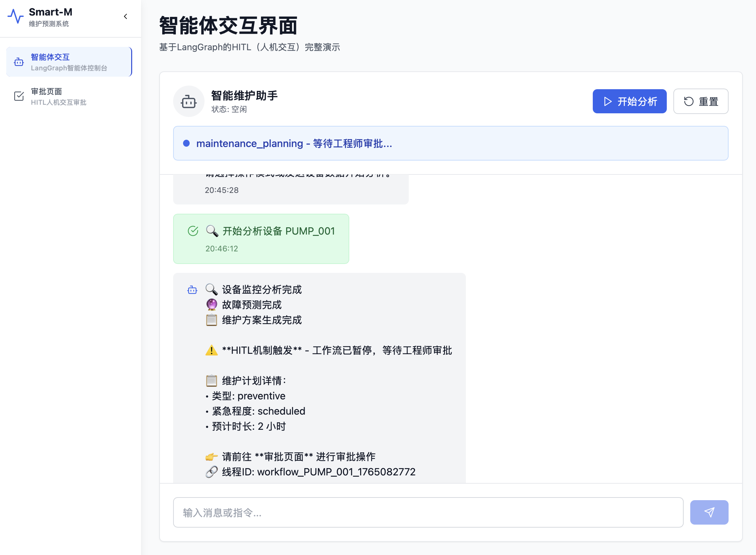Click the 智能维护助手 title text
This screenshot has height=555, width=756.
pyautogui.click(x=244, y=96)
